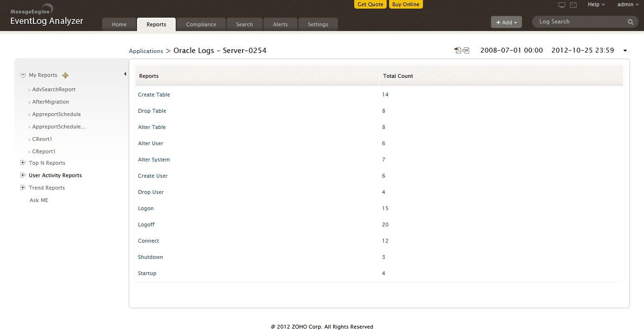The height and width of the screenshot is (331, 644).
Task: Open the Alter User report
Action: 150,143
